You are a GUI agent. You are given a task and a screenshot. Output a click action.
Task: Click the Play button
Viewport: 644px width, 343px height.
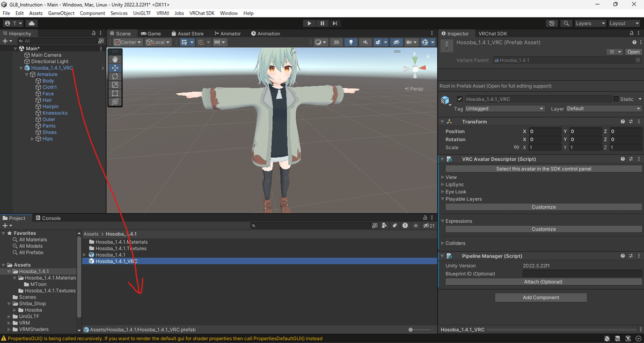(x=309, y=24)
